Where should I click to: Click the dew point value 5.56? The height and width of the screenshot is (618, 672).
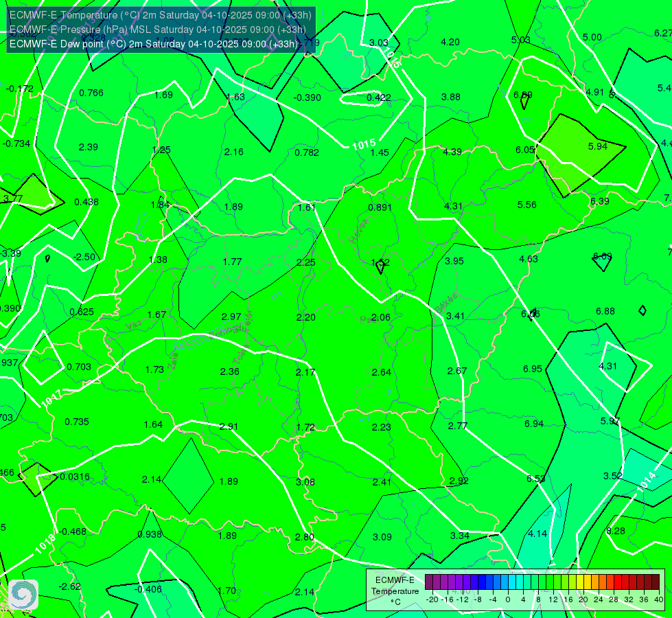click(527, 205)
